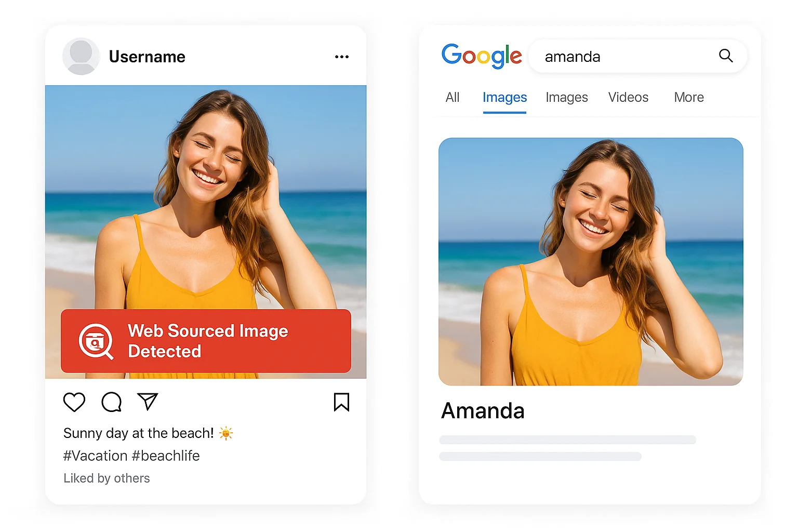Screen dimensions: 798x532
Task: Focus the search field containing amanda
Action: point(623,56)
